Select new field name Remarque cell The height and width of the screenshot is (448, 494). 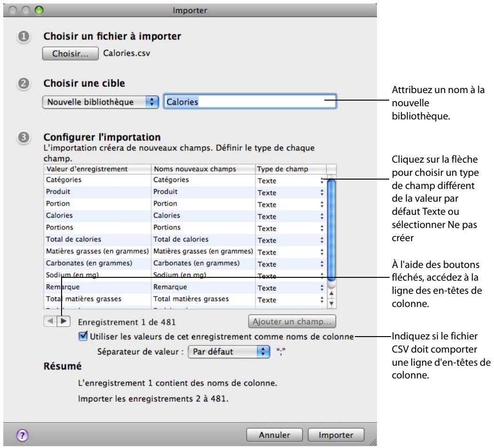[203, 287]
